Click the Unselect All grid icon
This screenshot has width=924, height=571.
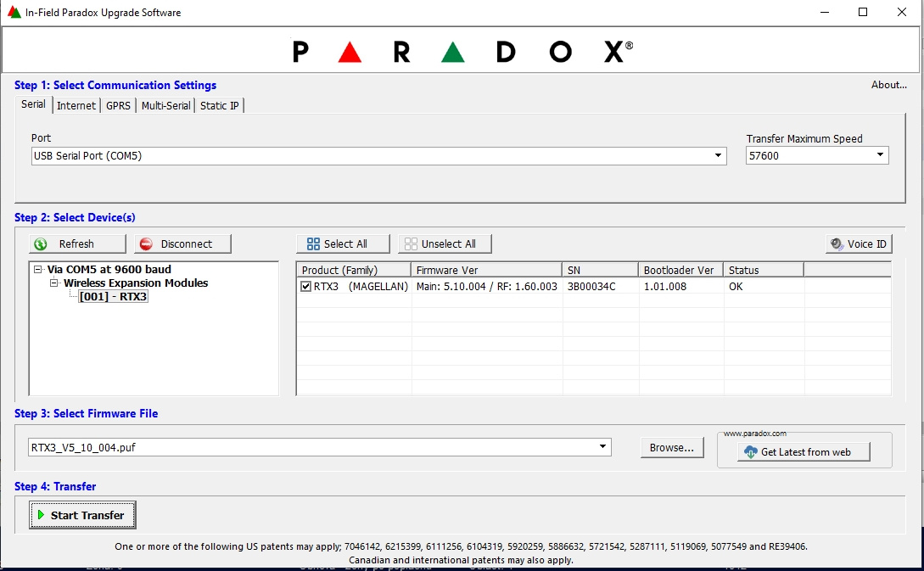(x=411, y=243)
